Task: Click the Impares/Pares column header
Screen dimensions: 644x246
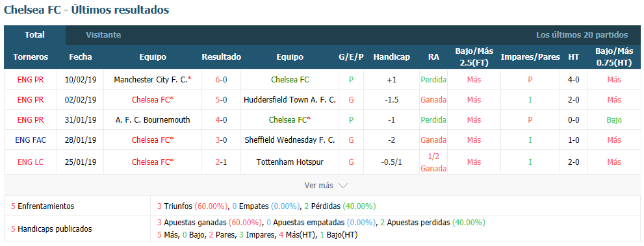Action: 530,57
